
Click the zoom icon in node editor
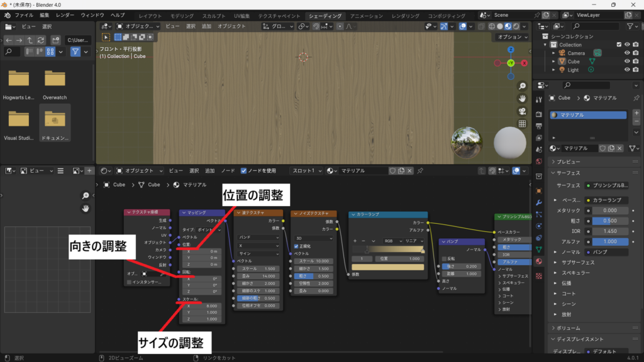(86, 196)
